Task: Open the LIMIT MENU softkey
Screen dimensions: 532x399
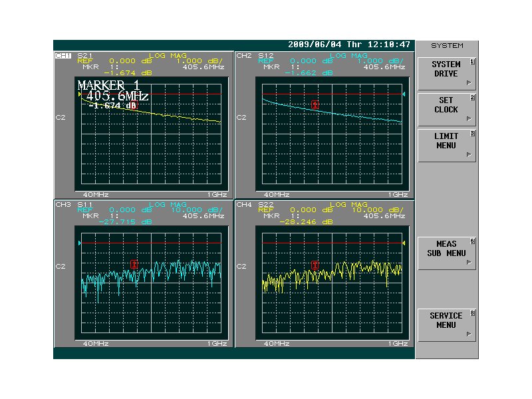Action: 446,141
